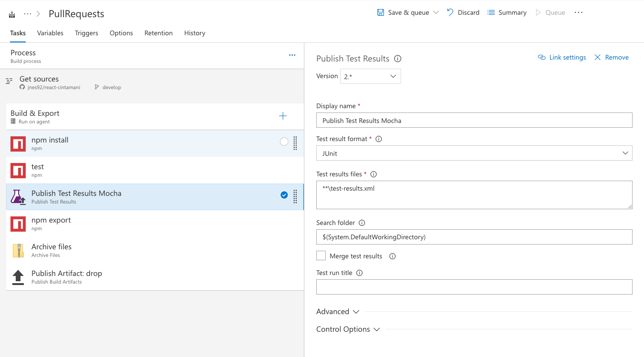The width and height of the screenshot is (644, 357).
Task: Select the npm export task
Action: pyautogui.click(x=155, y=224)
